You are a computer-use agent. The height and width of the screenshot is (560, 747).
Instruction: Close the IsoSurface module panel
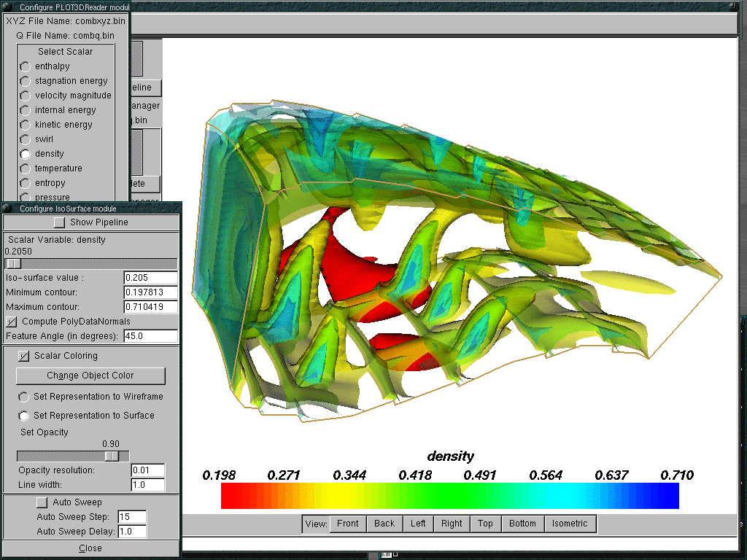tap(90, 548)
